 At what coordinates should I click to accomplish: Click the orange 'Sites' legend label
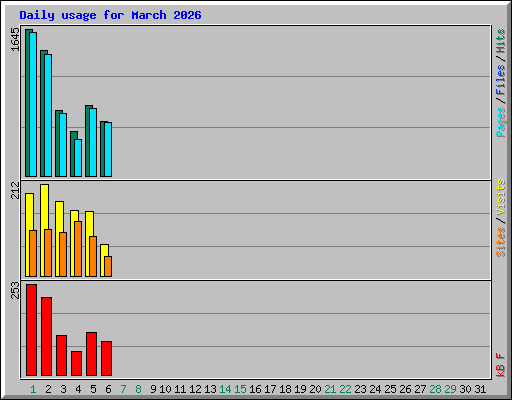(501, 242)
